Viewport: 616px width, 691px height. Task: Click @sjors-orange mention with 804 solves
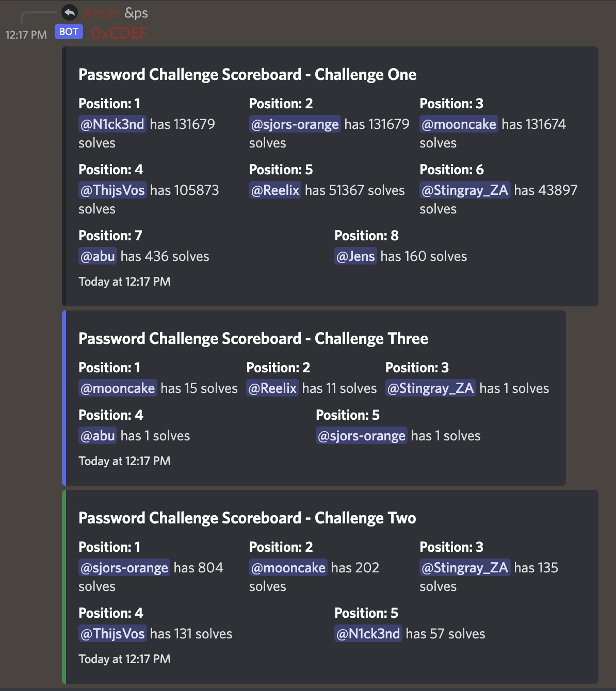[x=124, y=568]
